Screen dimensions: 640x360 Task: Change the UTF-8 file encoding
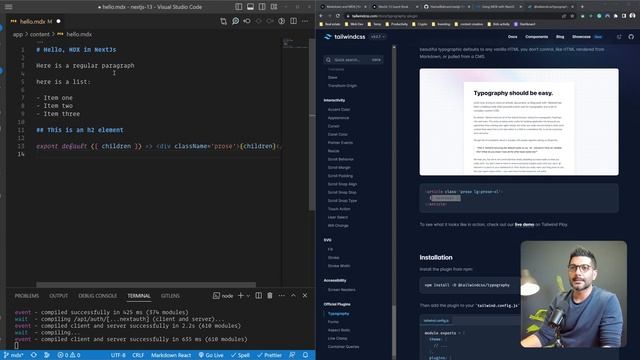click(x=118, y=355)
